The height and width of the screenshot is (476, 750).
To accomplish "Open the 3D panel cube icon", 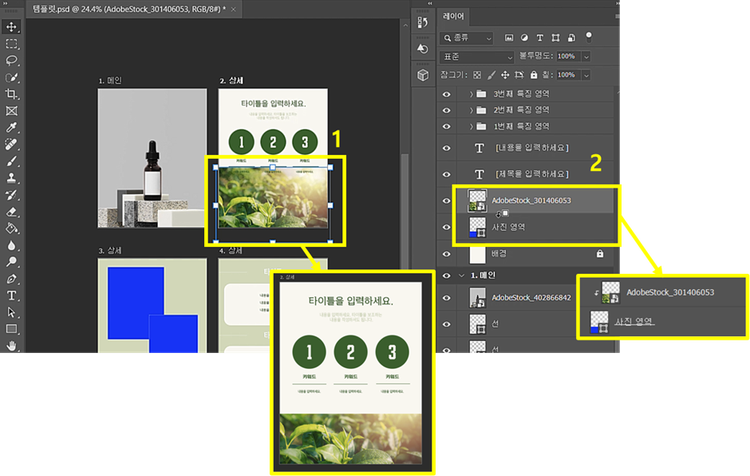I will (423, 75).
